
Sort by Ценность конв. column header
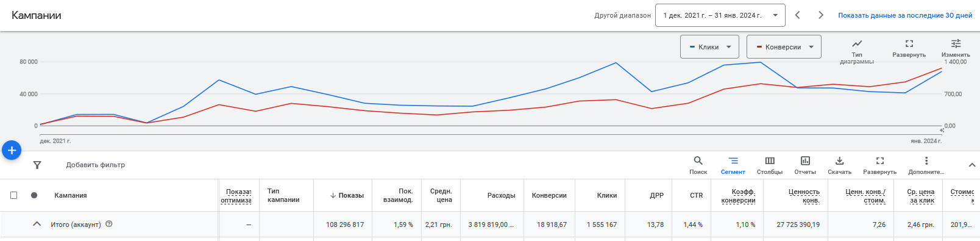[804, 196]
